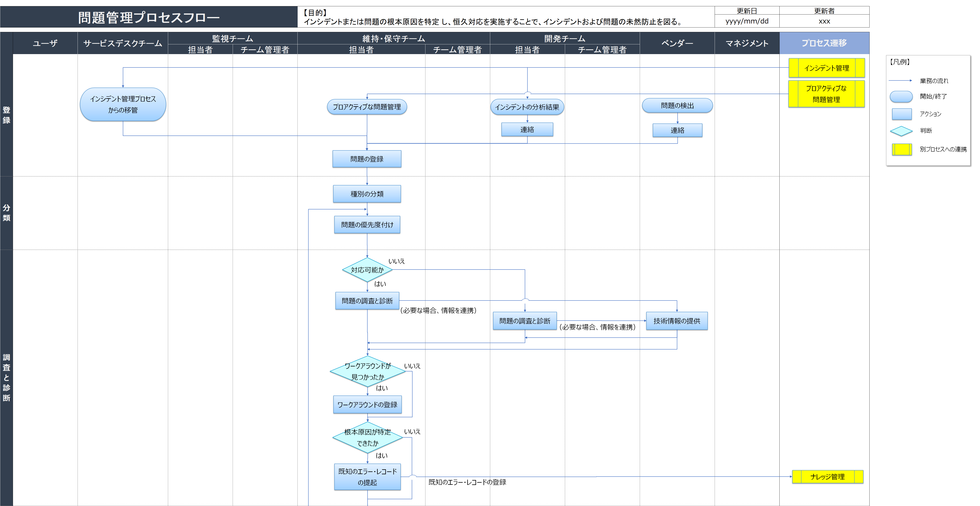Select the 維持・保守チーム column header
Screen dimensions: 980x506
point(393,38)
